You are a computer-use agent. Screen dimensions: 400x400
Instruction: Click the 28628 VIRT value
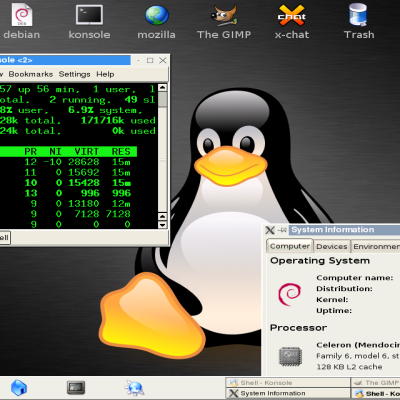pyautogui.click(x=84, y=162)
